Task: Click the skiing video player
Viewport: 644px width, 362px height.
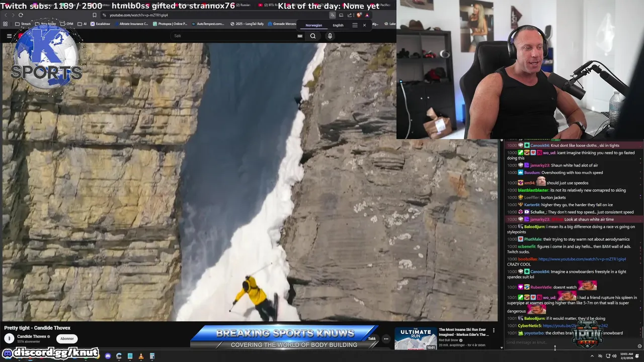Action: [250, 182]
